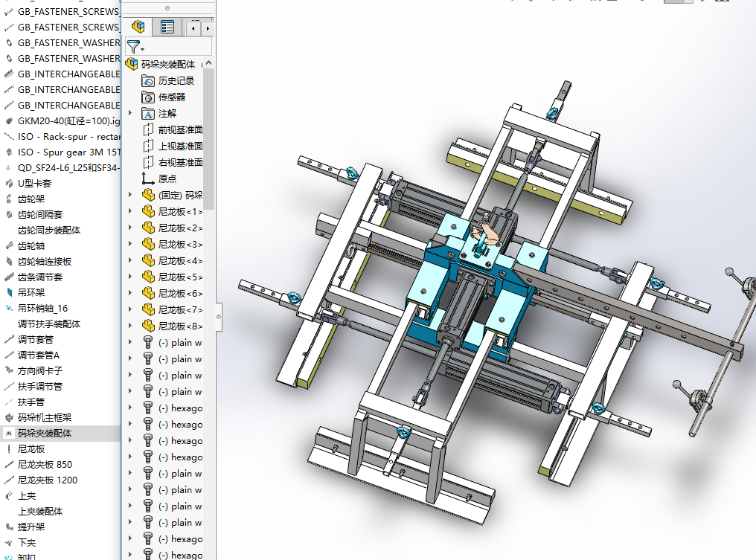Image resolution: width=756 pixels, height=560 pixels.
Task: Click the 齿轮架 file icon
Action: 9,199
